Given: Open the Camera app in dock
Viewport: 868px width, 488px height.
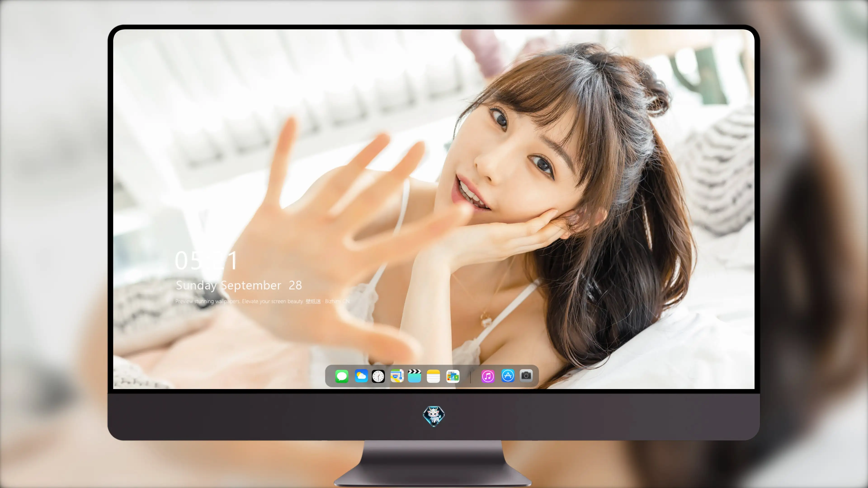Looking at the screenshot, I should pos(526,375).
